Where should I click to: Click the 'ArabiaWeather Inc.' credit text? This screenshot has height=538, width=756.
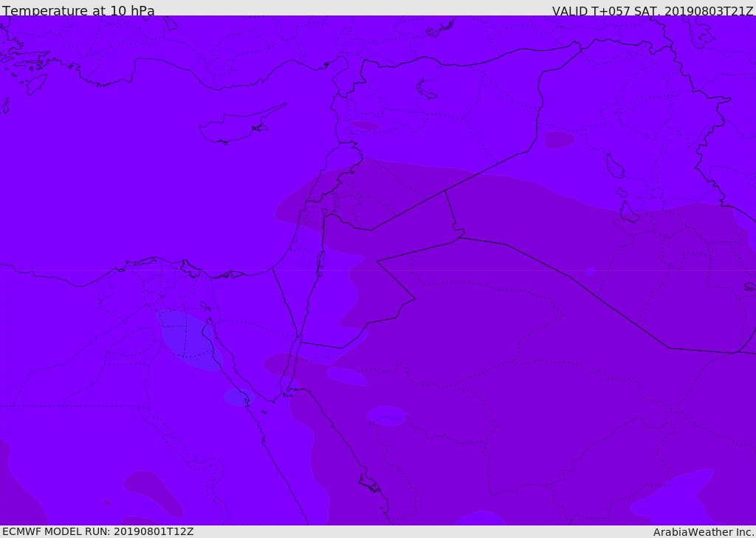[x=704, y=532]
